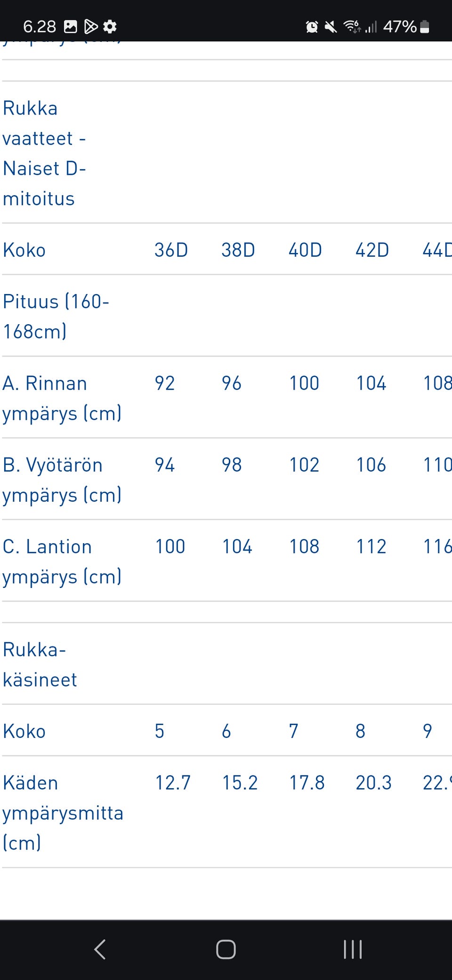Select the 'Rukka vaatteet - Naiset D-mitoitus' heading

click(44, 153)
